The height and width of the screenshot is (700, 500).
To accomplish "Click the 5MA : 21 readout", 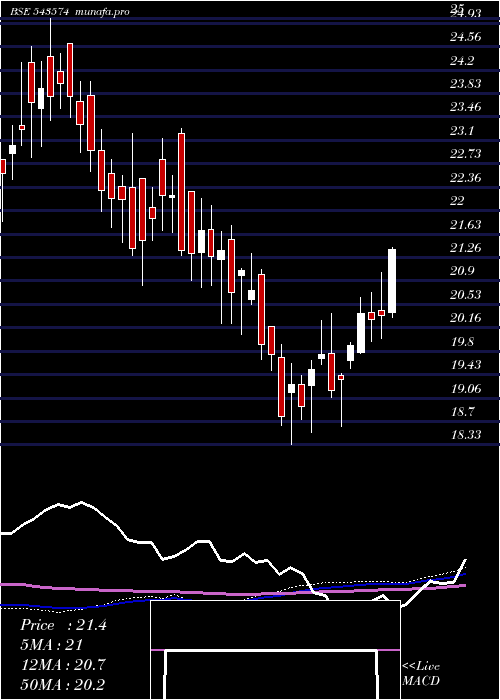I will [52, 645].
